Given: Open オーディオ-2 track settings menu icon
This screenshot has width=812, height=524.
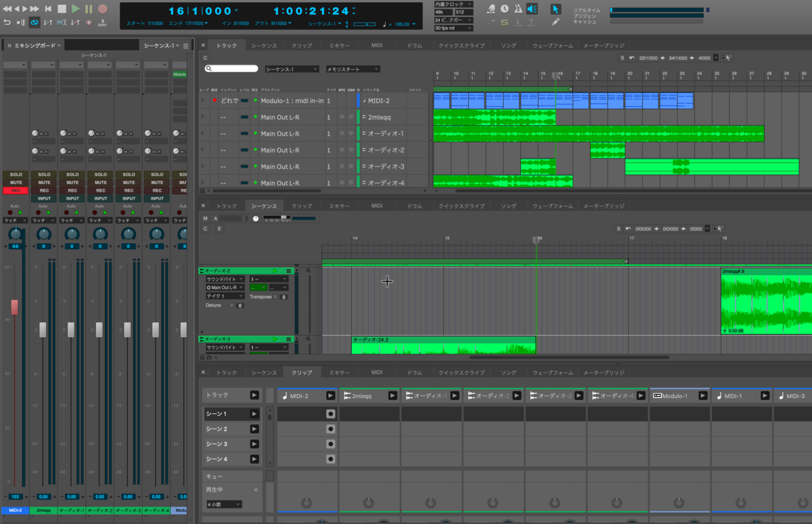Looking at the screenshot, I should [290, 271].
